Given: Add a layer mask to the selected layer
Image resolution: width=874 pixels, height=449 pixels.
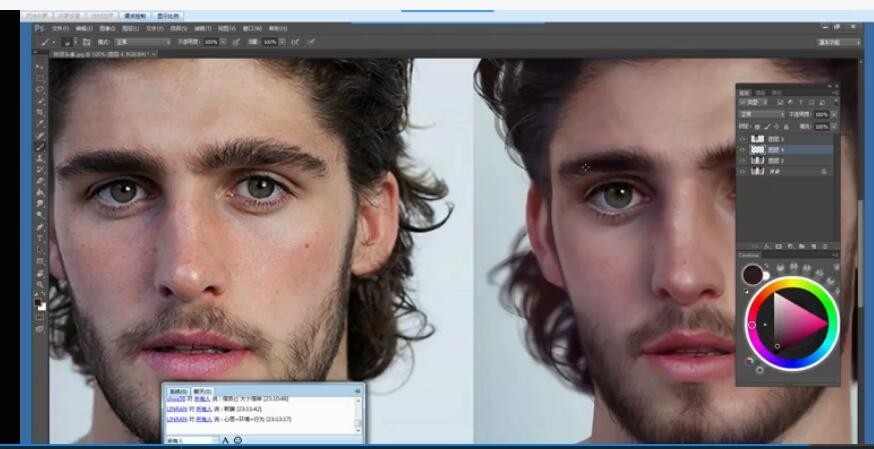Looking at the screenshot, I should (779, 246).
